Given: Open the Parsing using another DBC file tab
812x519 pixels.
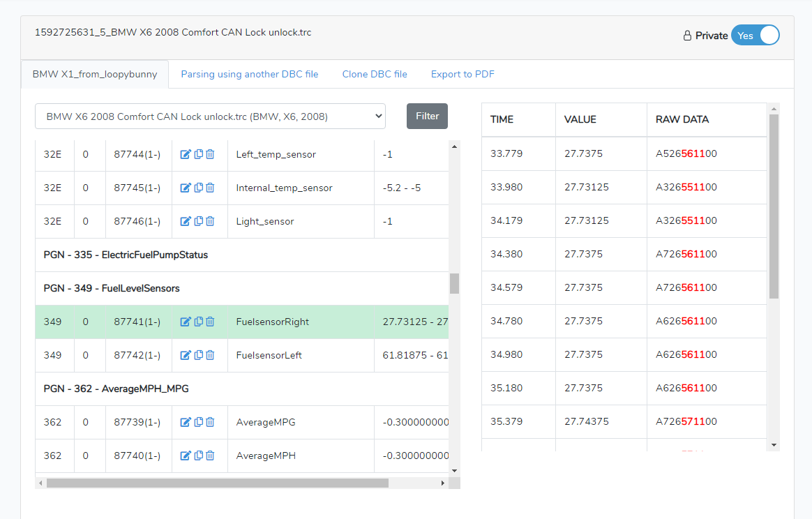Looking at the screenshot, I should tap(250, 73).
